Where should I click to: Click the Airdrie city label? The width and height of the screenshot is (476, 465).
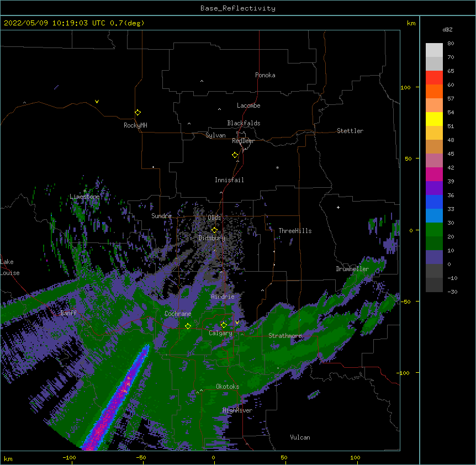(223, 297)
